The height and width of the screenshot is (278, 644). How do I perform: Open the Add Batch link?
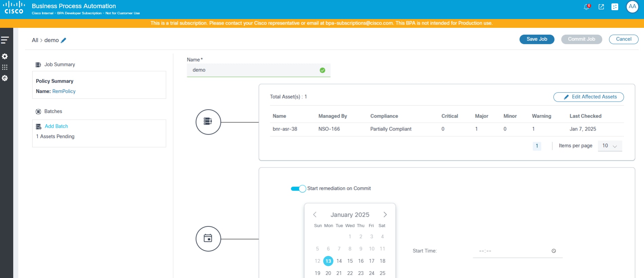point(56,126)
